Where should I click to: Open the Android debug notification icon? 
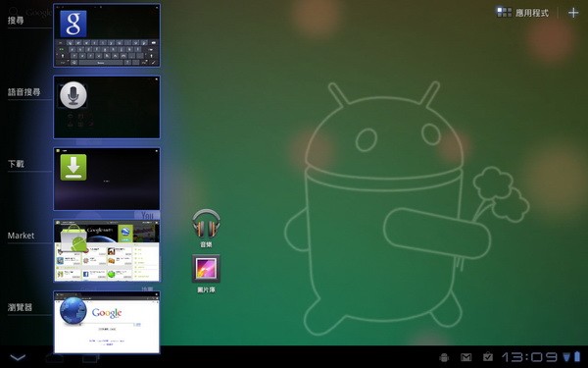444,357
